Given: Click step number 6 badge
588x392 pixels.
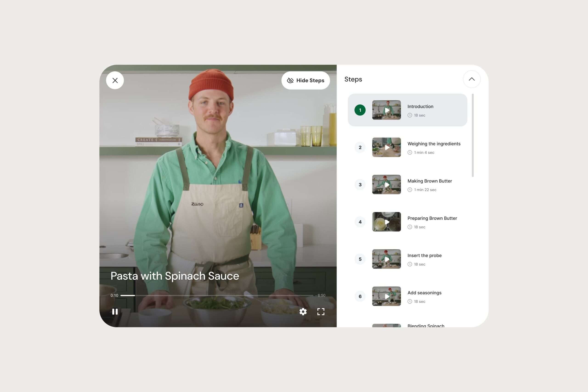Looking at the screenshot, I should [360, 296].
